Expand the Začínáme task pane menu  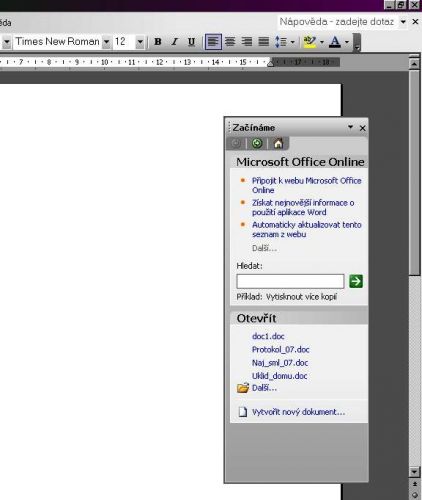point(350,127)
